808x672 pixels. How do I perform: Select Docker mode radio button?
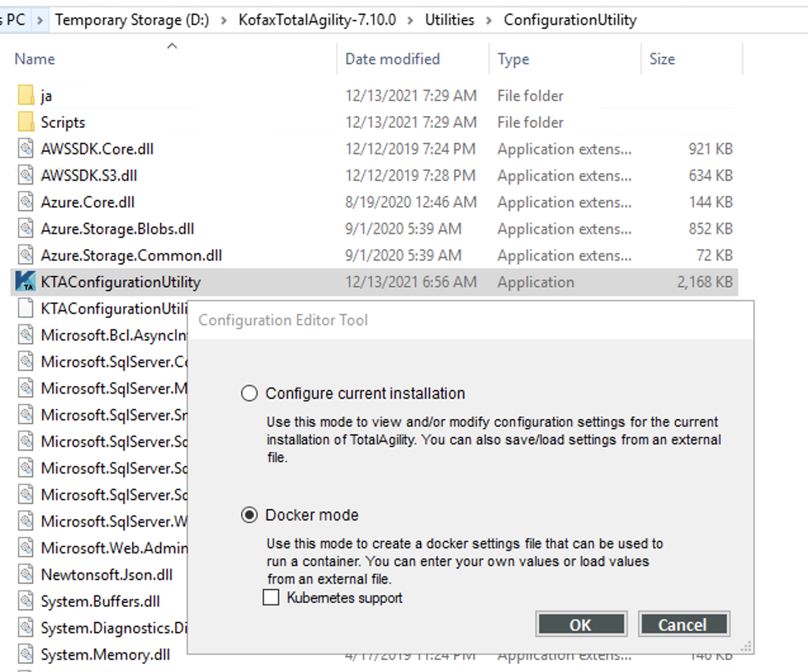point(249,515)
